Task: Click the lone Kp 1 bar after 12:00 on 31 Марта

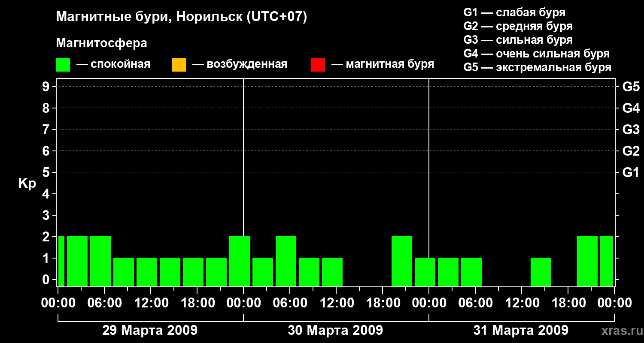Action: click(541, 272)
